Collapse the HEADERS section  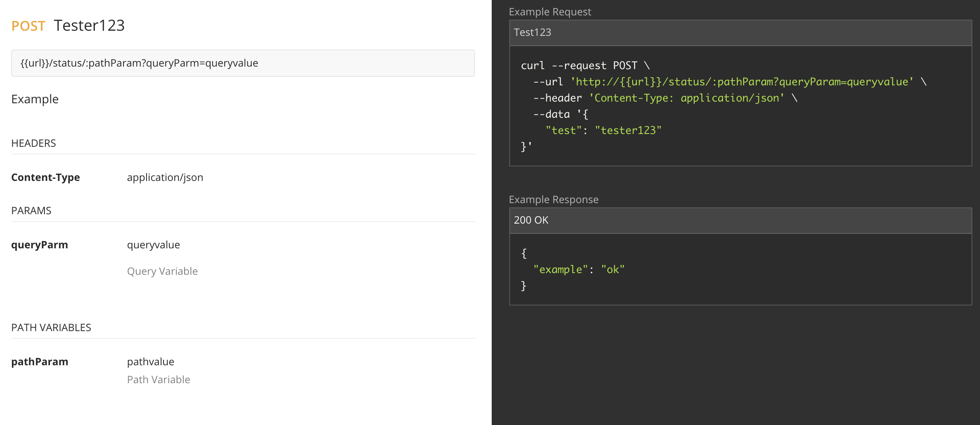tap(33, 143)
